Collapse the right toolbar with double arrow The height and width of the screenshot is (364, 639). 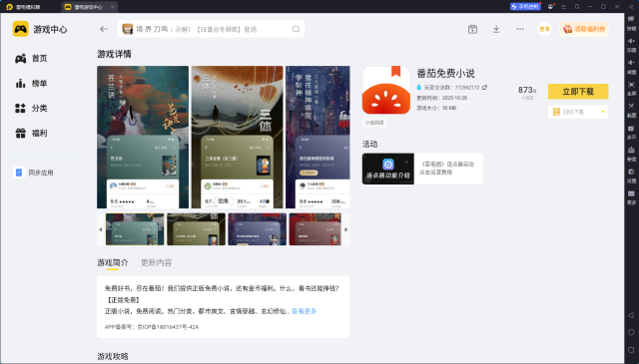(631, 7)
